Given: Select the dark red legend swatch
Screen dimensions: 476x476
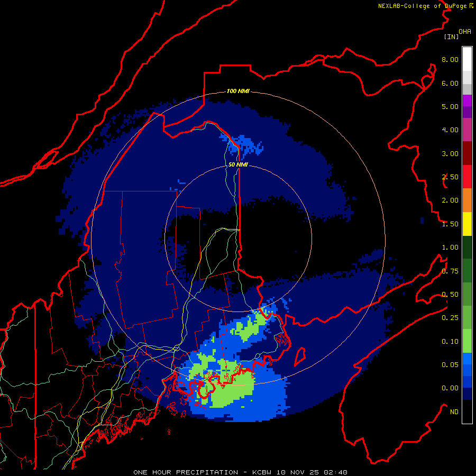Looking at the screenshot, I should pyautogui.click(x=467, y=153).
